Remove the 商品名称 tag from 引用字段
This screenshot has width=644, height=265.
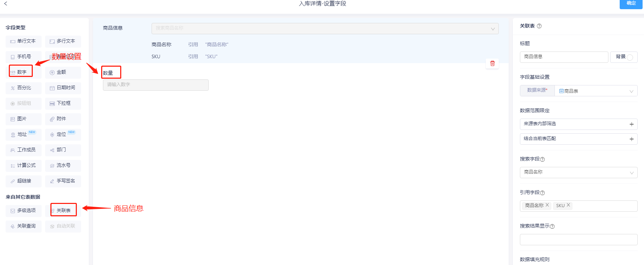tap(547, 205)
